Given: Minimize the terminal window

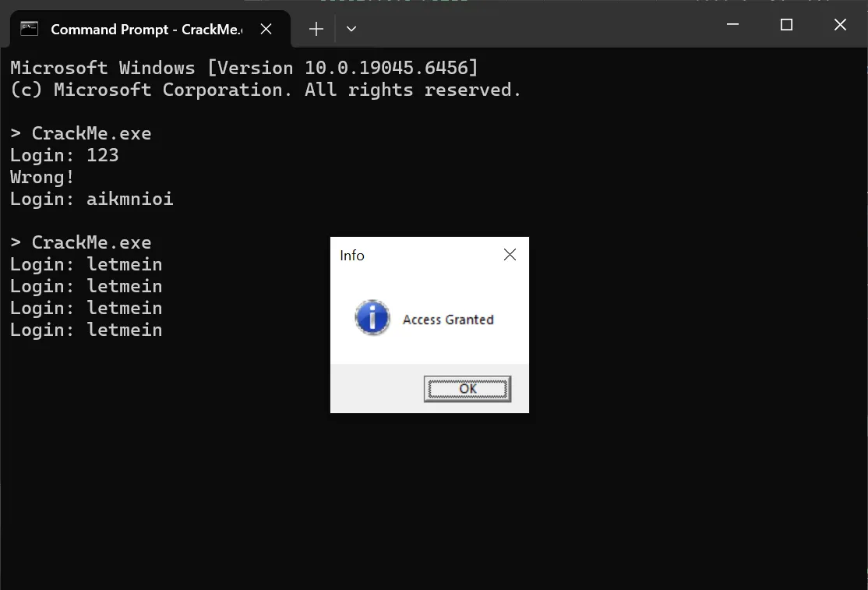Looking at the screenshot, I should (732, 25).
